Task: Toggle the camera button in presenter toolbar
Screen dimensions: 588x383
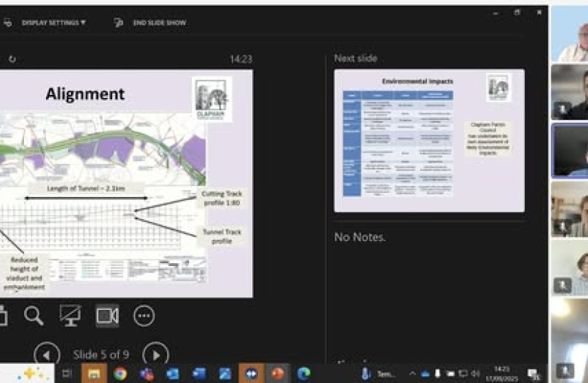Action: [107, 316]
